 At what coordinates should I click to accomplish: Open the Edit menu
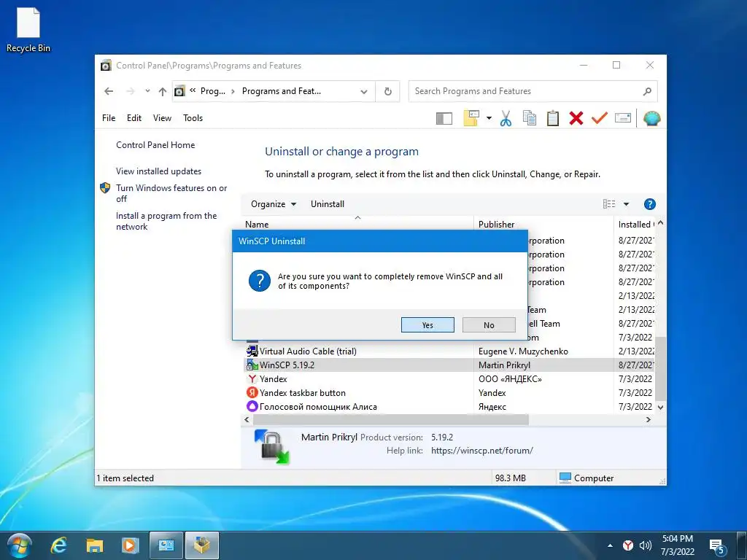click(x=134, y=118)
